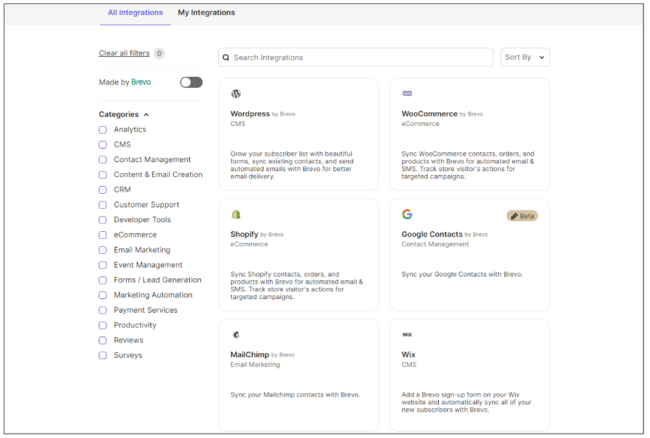Check the Analytics category checkbox

[103, 130]
